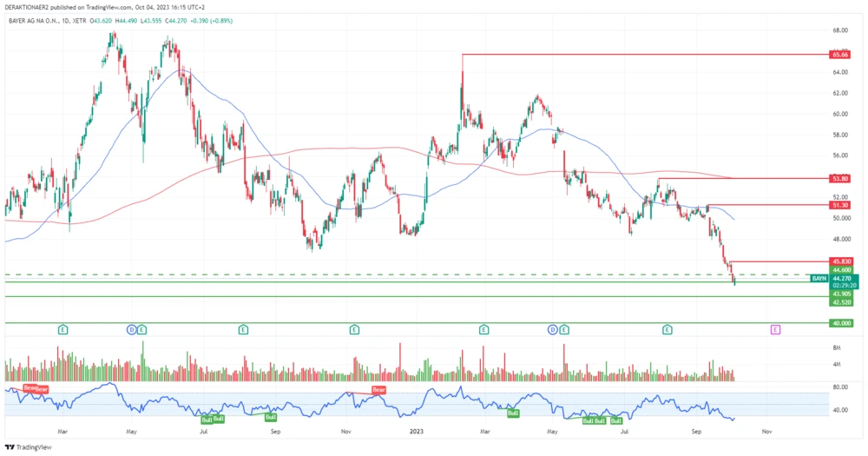Open the dividend D marker near May 2023
This screenshot has width=868, height=456.
553,329
